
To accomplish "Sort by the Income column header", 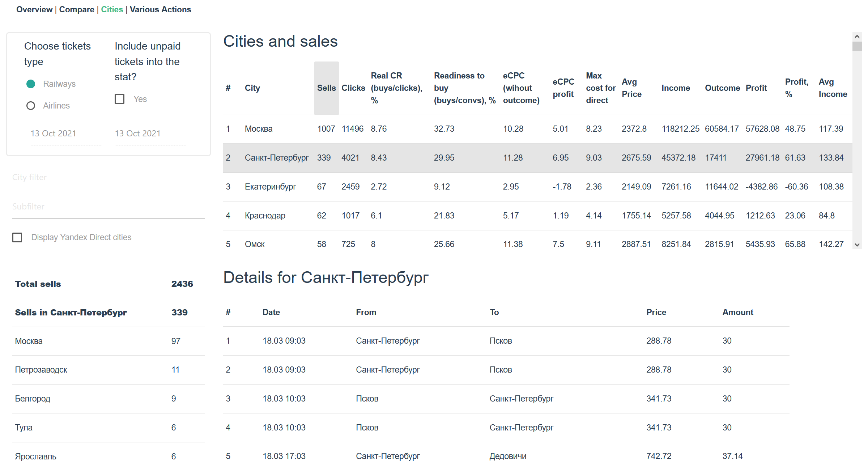I will click(x=675, y=88).
